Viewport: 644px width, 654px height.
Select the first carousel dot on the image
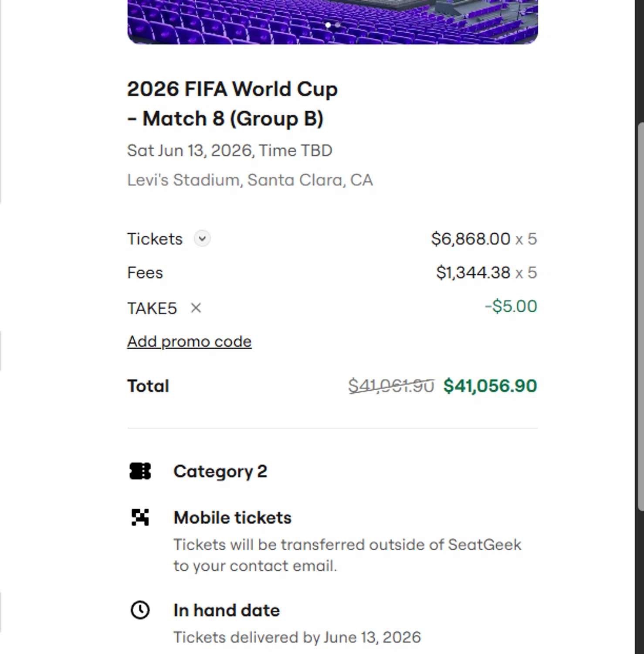pos(328,25)
